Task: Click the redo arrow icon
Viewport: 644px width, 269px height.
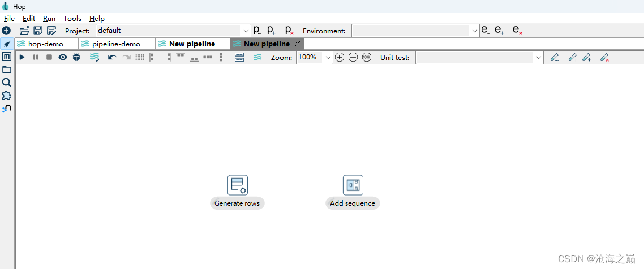Action: (x=127, y=58)
